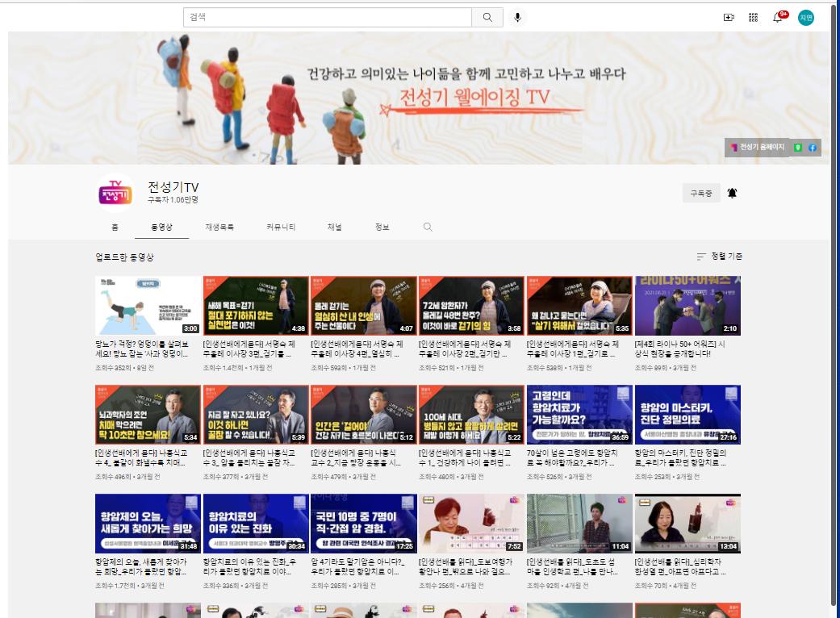The width and height of the screenshot is (840, 618).
Task: Open the YouTube apps grid icon
Action: coord(753,18)
